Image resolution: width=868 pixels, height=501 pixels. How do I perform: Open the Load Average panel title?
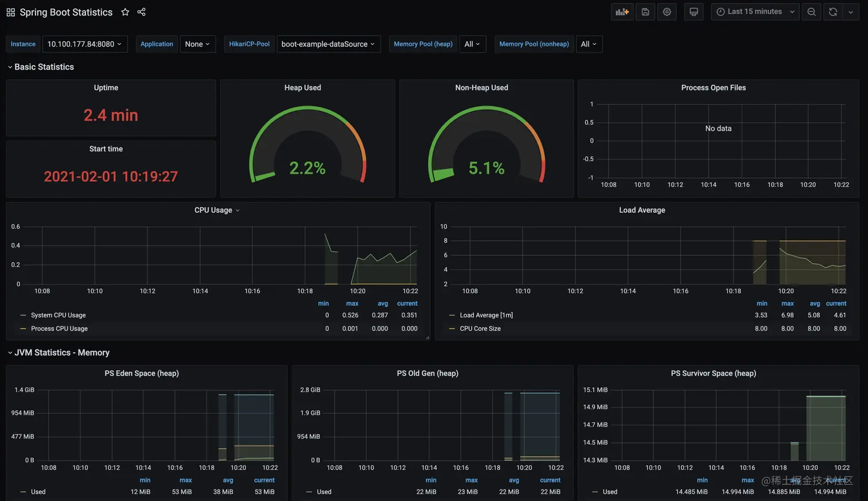642,210
